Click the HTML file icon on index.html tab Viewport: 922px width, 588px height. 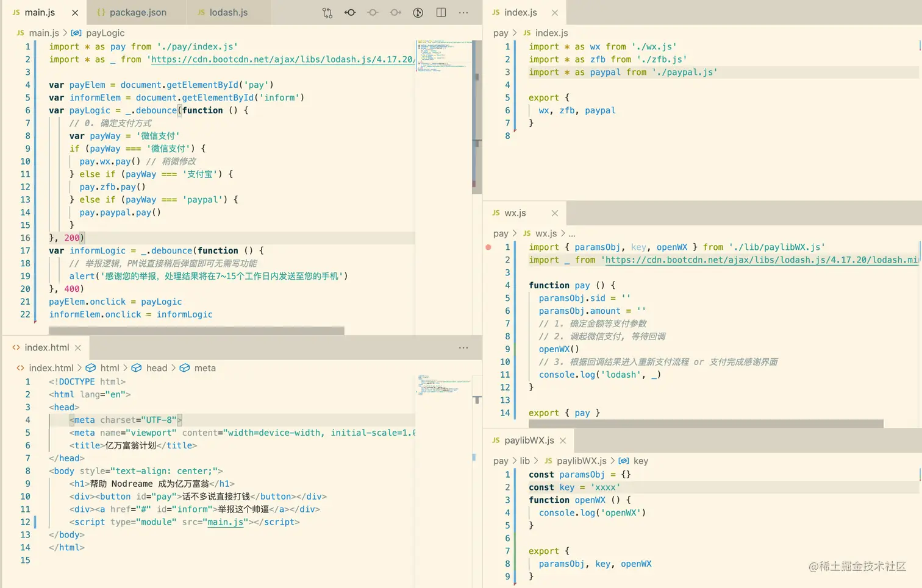click(16, 347)
